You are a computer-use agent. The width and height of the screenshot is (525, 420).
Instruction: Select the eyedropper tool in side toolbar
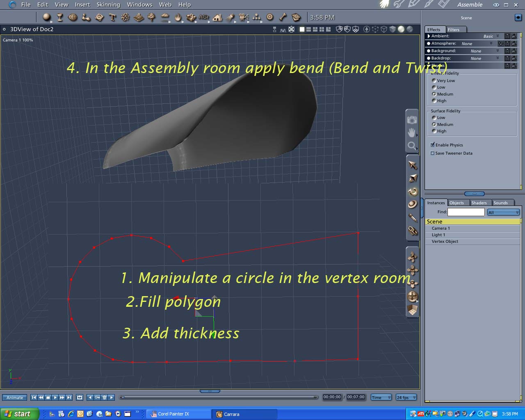click(413, 218)
